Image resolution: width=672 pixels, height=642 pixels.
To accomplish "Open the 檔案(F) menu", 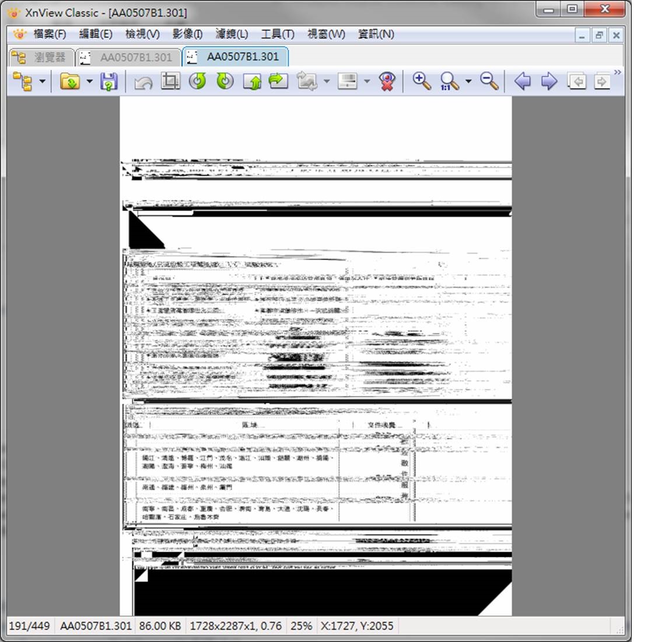I will pyautogui.click(x=50, y=34).
